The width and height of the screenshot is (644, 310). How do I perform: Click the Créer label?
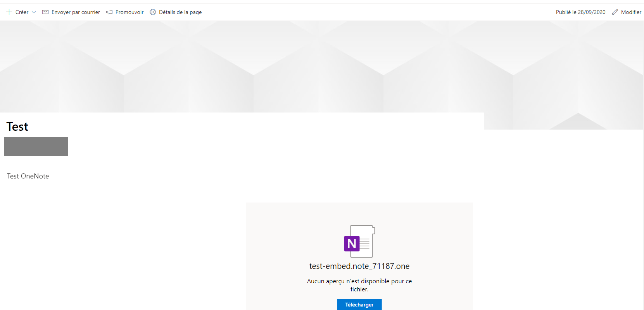tap(22, 12)
